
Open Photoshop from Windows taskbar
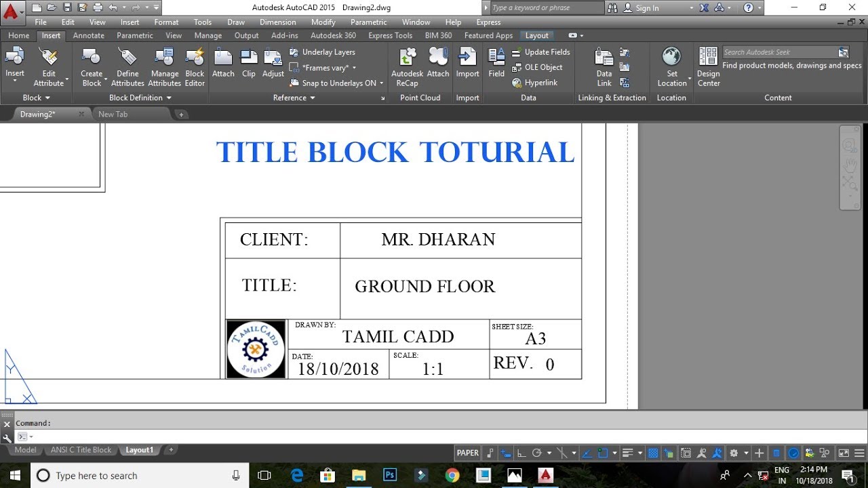(x=390, y=475)
